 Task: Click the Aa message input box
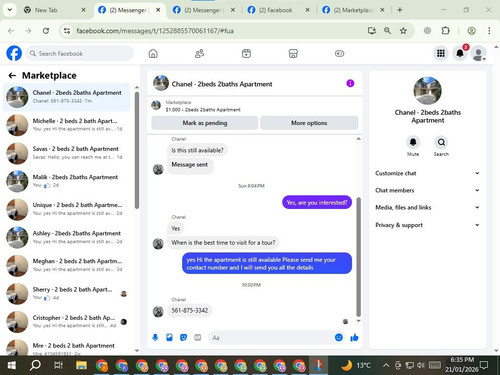point(272,338)
